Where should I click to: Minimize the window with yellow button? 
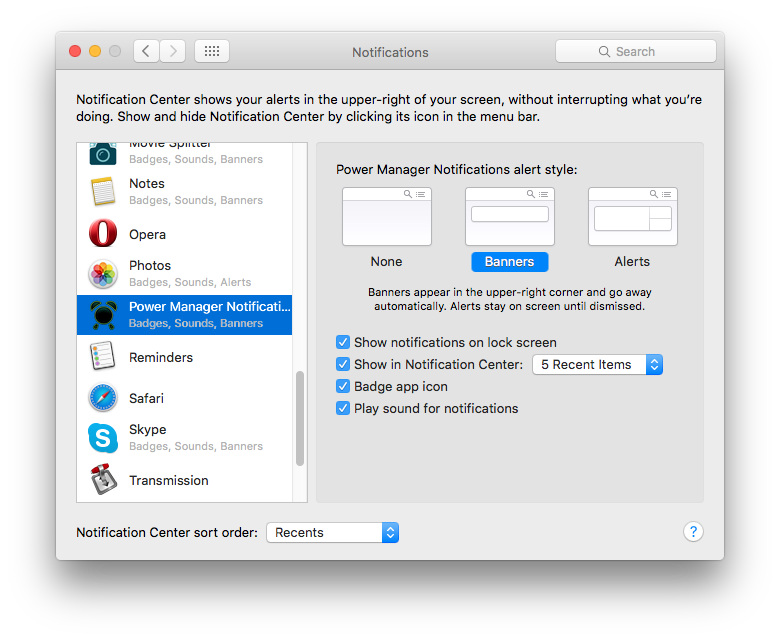pos(95,51)
